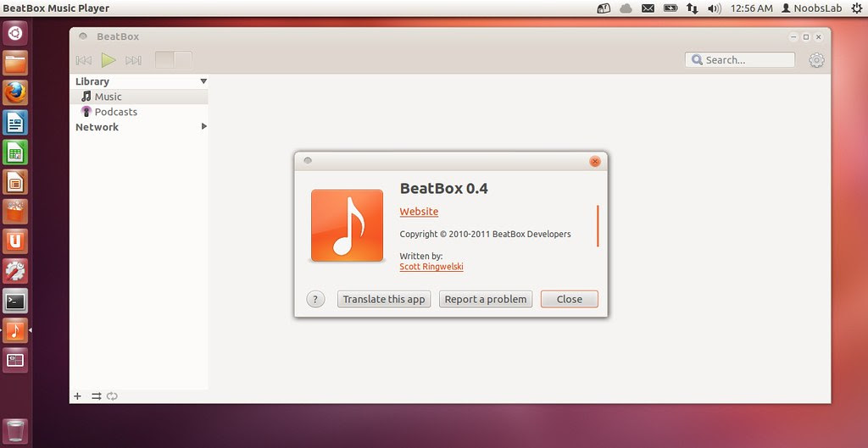Image resolution: width=868 pixels, height=448 pixels.
Task: Open the NoobsLab user menu
Action: click(x=811, y=8)
